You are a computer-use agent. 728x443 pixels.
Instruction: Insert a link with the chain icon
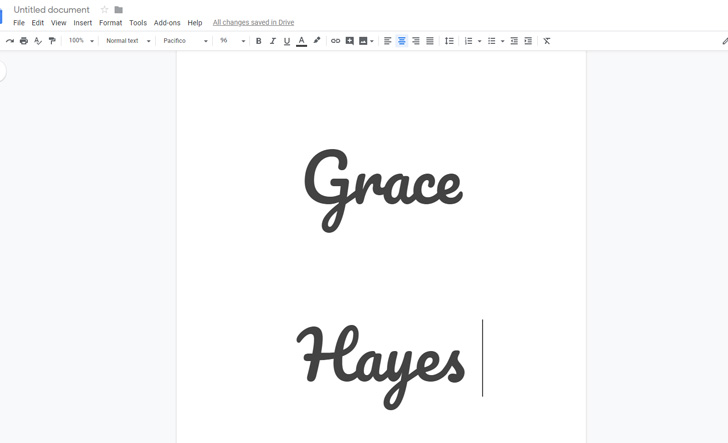click(x=335, y=41)
